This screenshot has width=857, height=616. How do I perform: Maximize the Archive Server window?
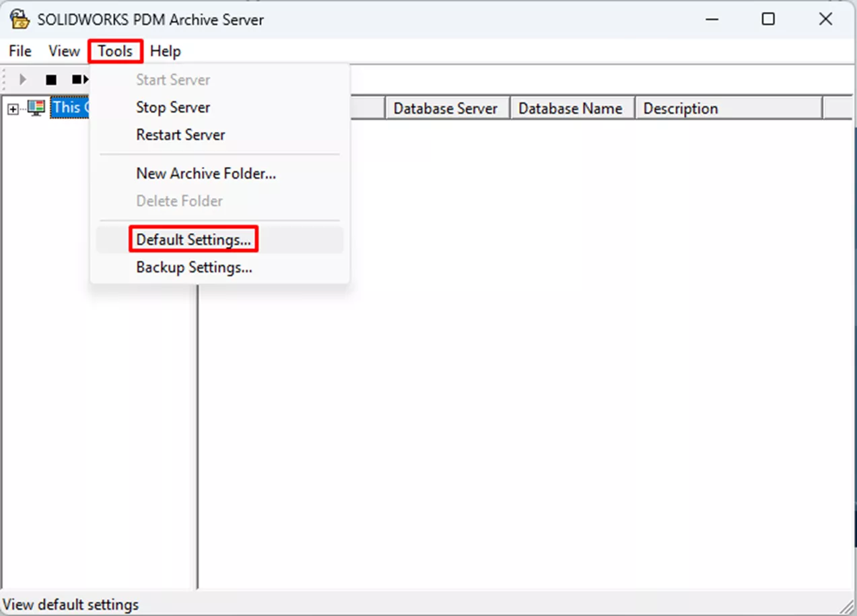click(768, 19)
